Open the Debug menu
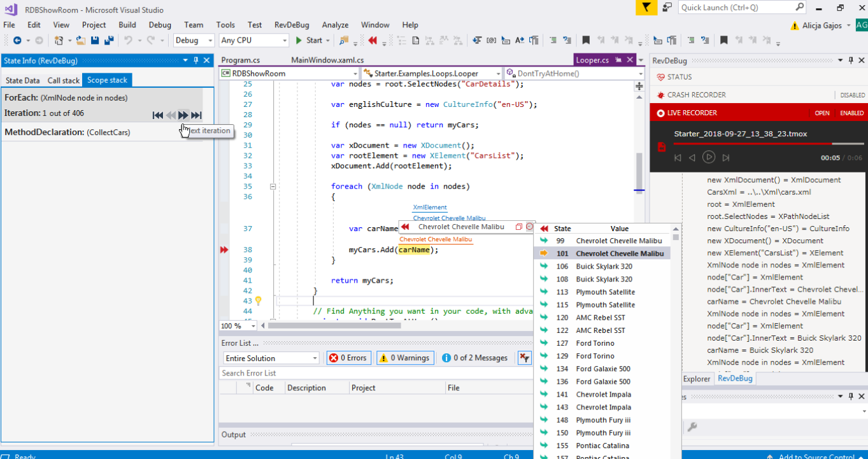This screenshot has width=868, height=459. click(x=160, y=25)
